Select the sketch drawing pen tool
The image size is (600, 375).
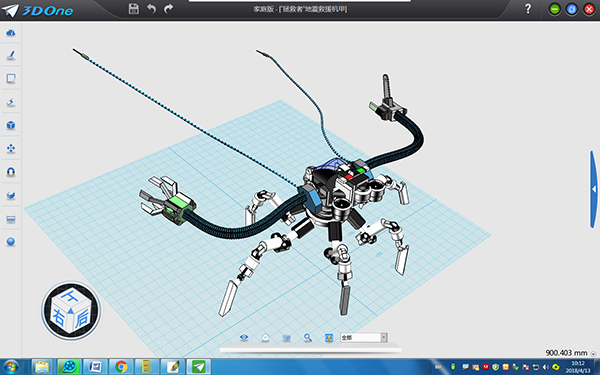11,55
